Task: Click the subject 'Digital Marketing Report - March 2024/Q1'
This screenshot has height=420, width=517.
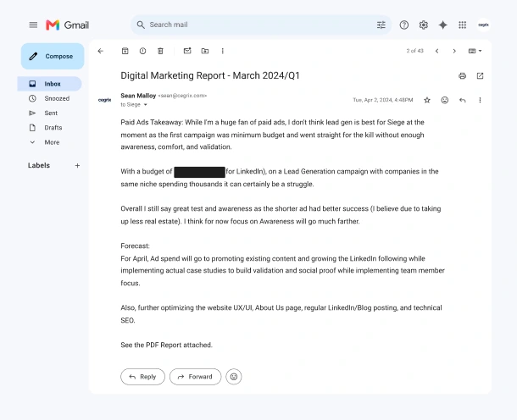Action: point(210,75)
